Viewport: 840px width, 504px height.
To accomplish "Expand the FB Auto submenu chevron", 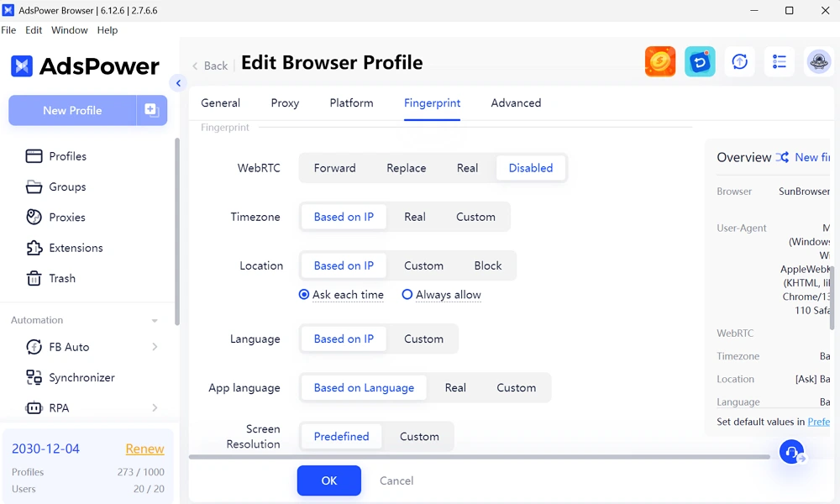I will (155, 347).
